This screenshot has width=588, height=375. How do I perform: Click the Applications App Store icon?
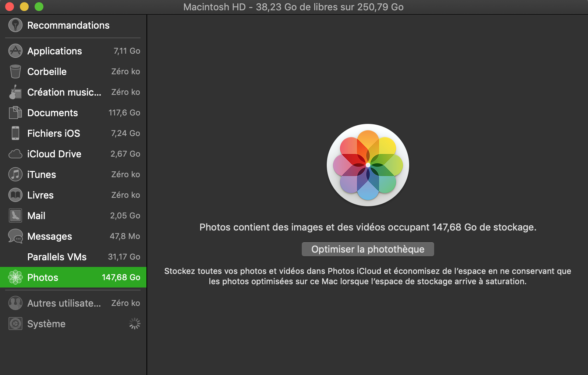[15, 51]
